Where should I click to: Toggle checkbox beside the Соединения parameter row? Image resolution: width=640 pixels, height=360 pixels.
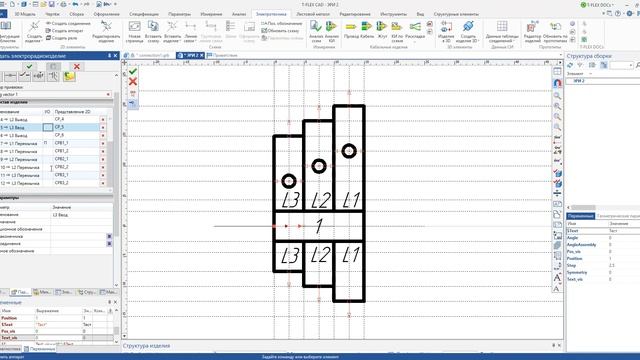[x=109, y=244]
